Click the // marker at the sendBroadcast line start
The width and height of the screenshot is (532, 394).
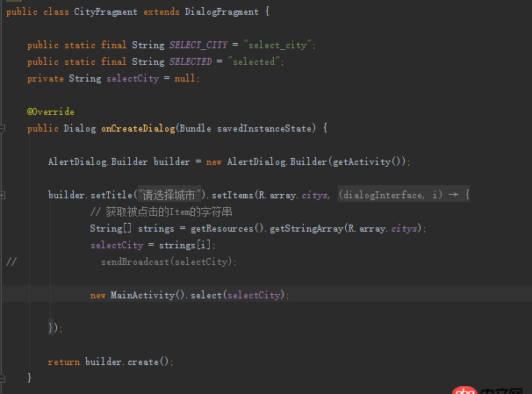coord(11,261)
